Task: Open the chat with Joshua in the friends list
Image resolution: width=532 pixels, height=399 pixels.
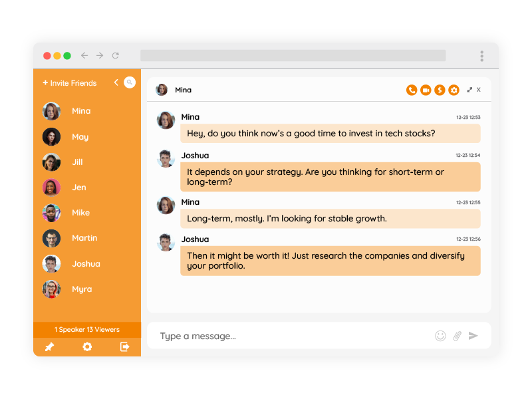Action: [x=86, y=264]
